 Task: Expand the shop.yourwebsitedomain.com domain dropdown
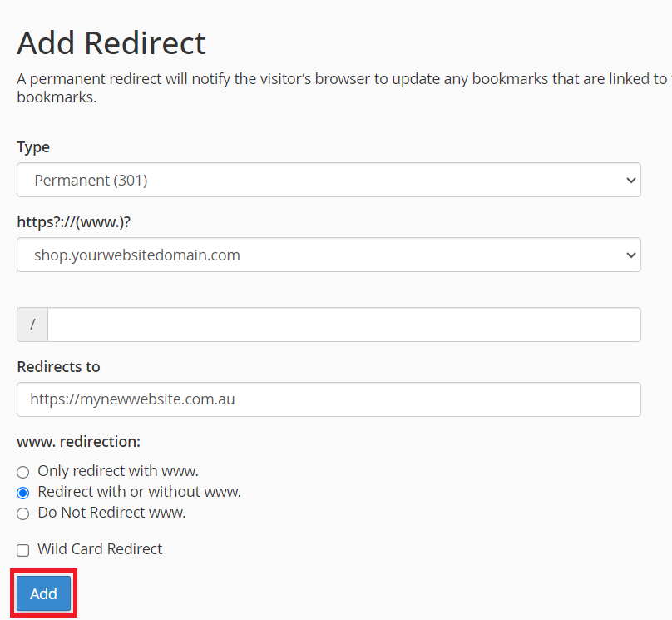click(328, 255)
